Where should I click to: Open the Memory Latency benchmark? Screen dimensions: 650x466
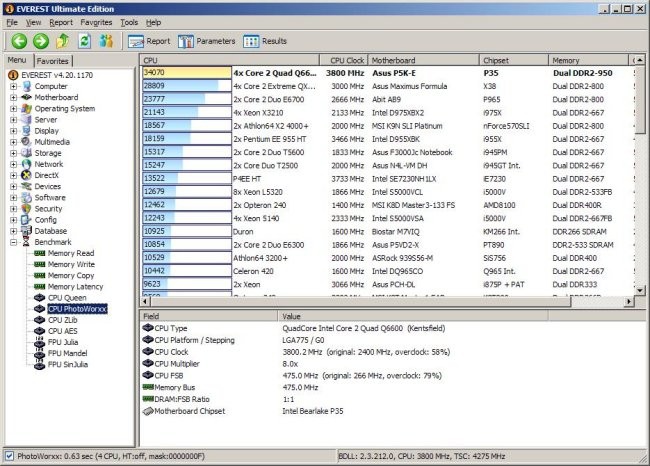click(x=75, y=287)
